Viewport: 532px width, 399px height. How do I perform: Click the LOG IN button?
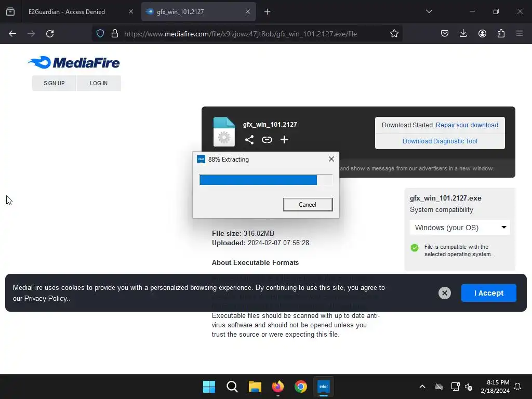click(99, 83)
